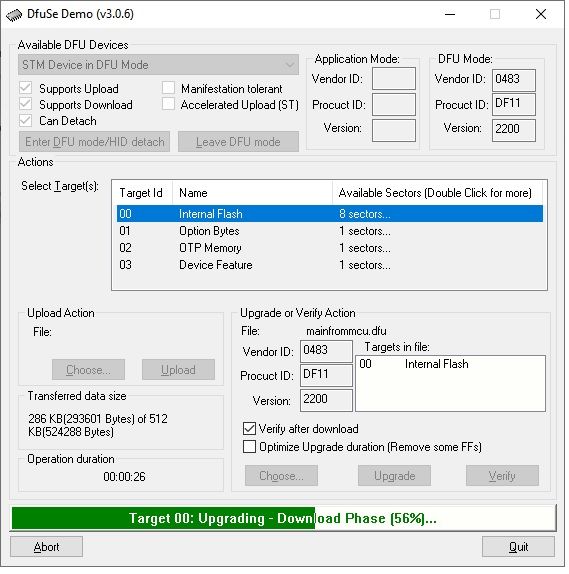Minimize the DfuSe Demo window
The image size is (569, 574).
point(450,15)
